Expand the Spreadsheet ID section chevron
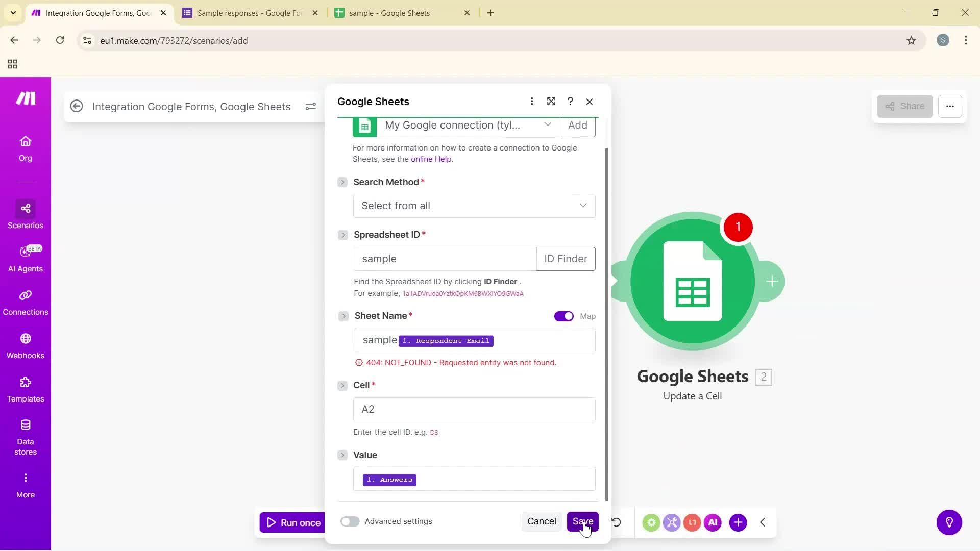The width and height of the screenshot is (980, 551). click(x=342, y=235)
